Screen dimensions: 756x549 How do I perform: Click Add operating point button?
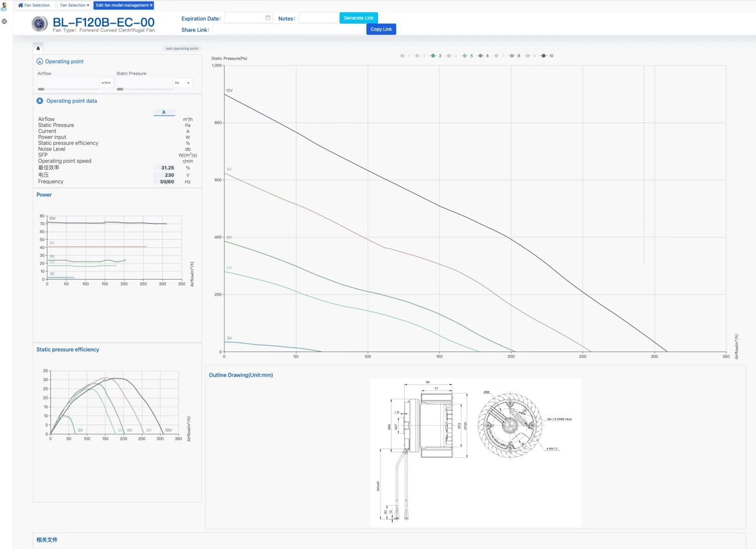182,48
